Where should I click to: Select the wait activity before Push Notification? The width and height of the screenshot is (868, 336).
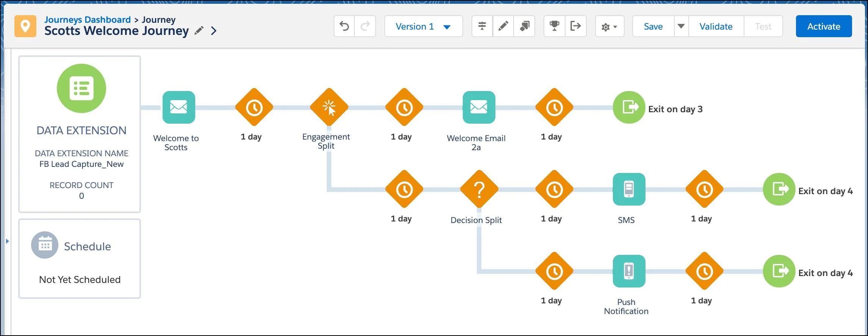point(554,271)
